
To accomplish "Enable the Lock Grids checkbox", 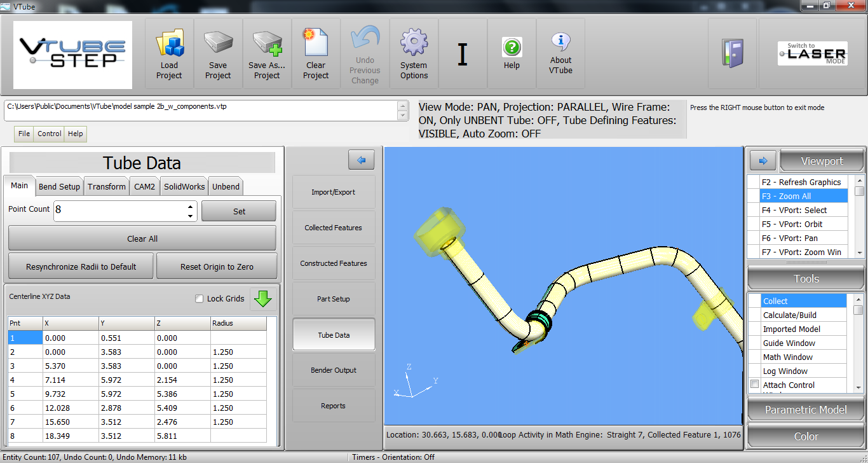I will point(200,299).
